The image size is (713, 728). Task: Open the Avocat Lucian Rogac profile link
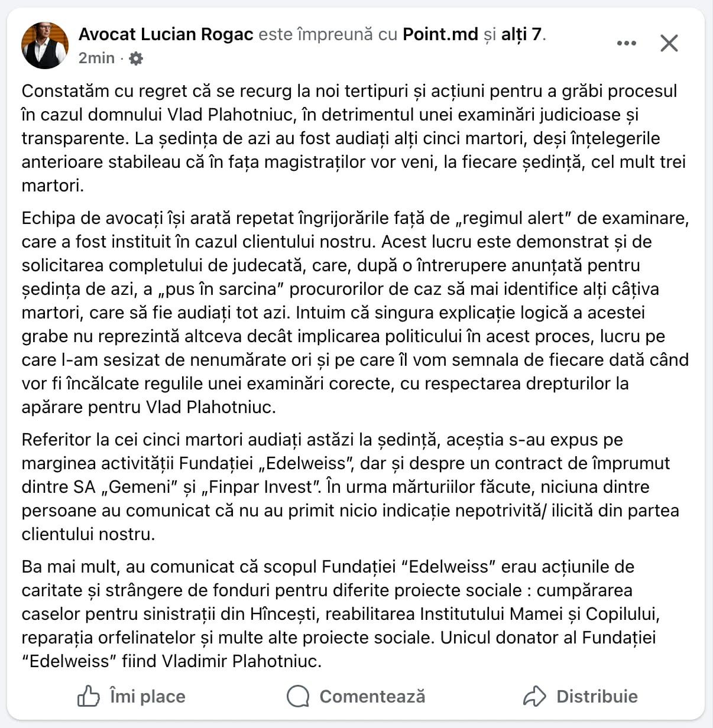(166, 34)
